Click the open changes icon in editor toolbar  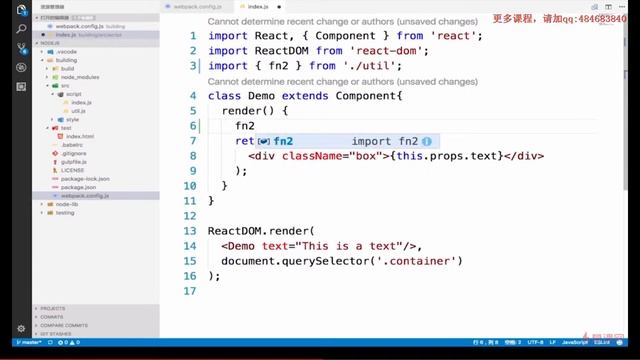[595, 7]
